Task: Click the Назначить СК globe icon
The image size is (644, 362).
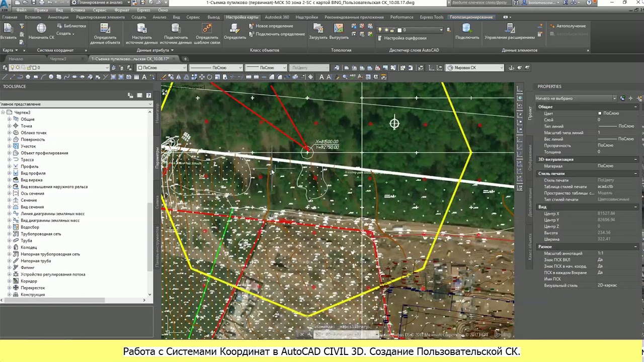Action: pyautogui.click(x=41, y=28)
